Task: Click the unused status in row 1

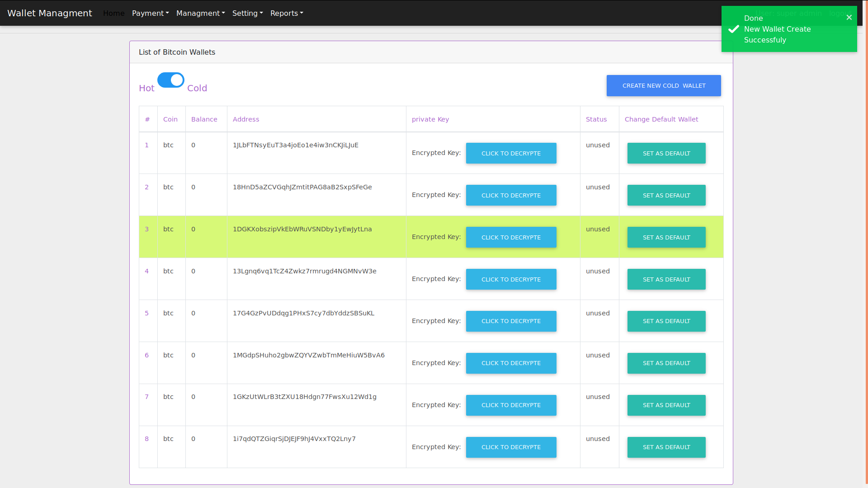Action: pos(598,145)
